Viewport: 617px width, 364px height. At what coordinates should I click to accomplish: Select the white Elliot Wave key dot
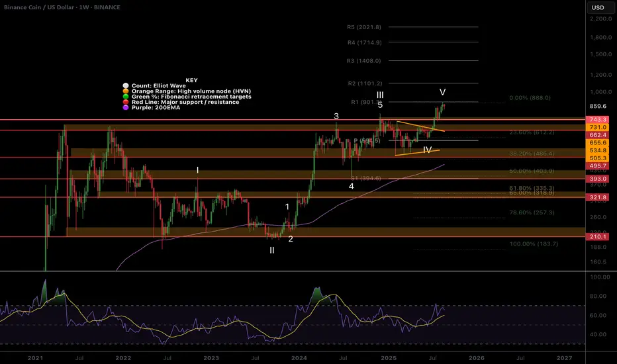[126, 85]
